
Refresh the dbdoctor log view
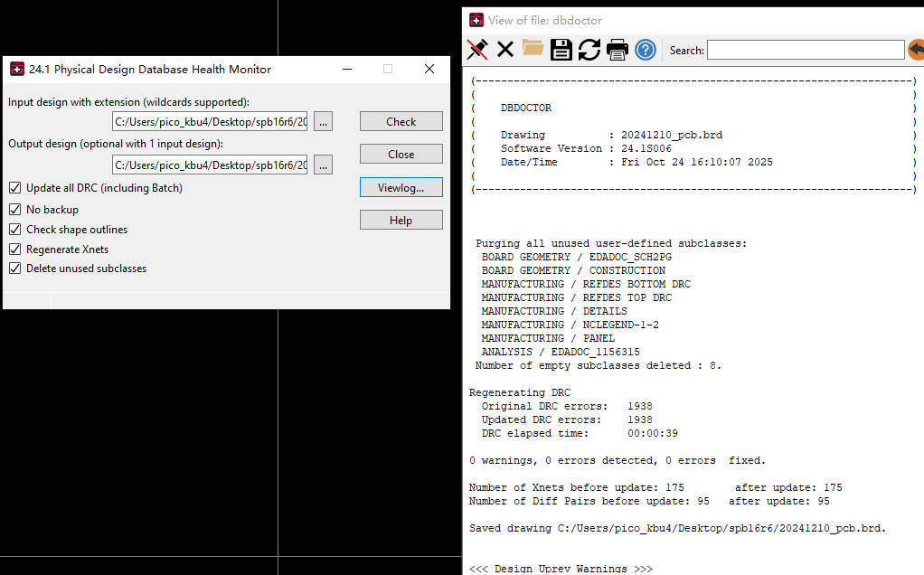589,50
